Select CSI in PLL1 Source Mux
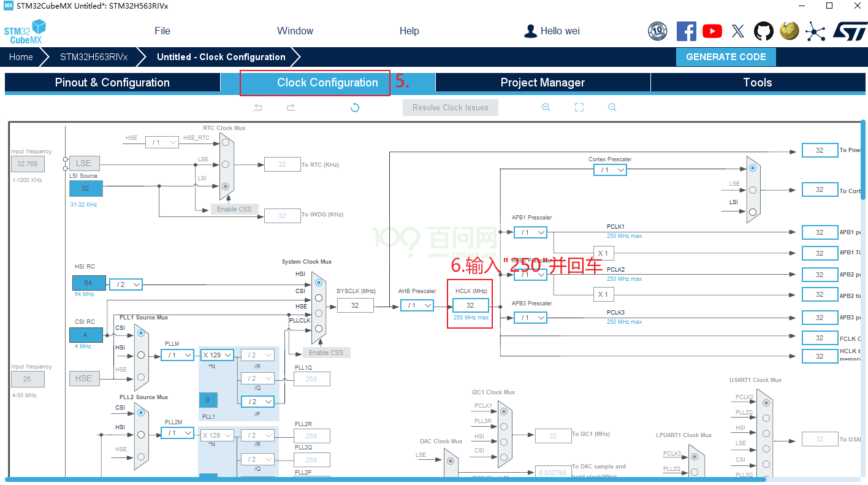 (141, 333)
